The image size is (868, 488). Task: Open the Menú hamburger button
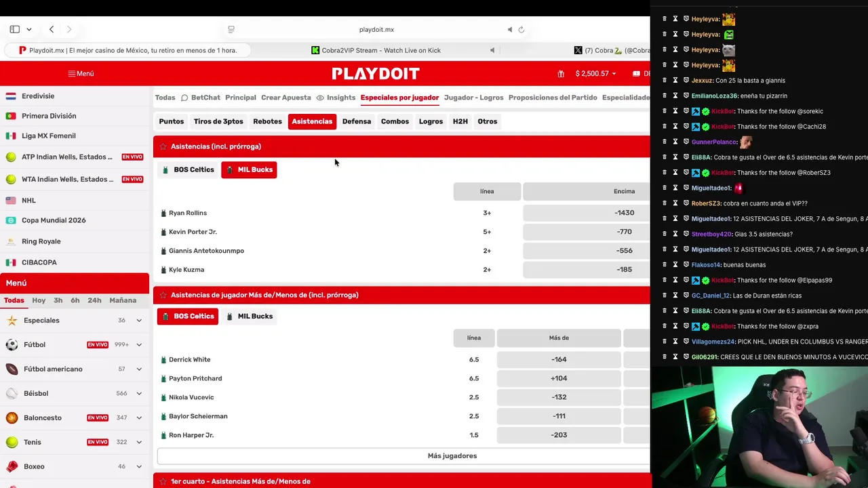click(81, 73)
